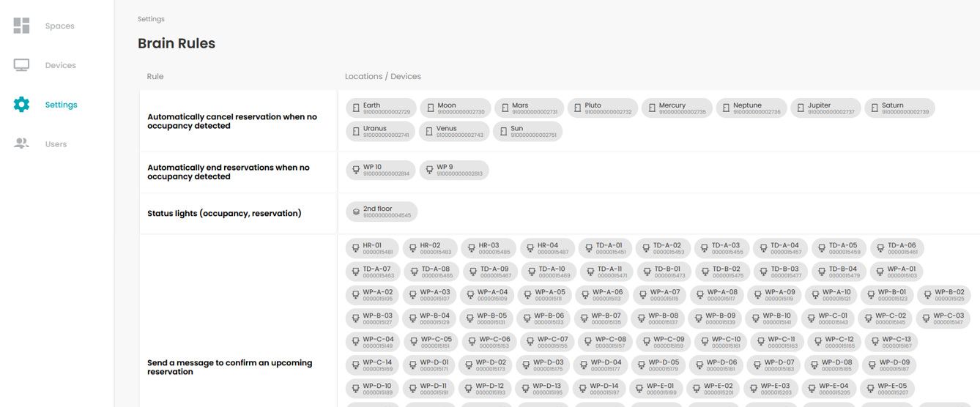
Task: Click the desk icon on WP 9 chip
Action: coord(430,171)
